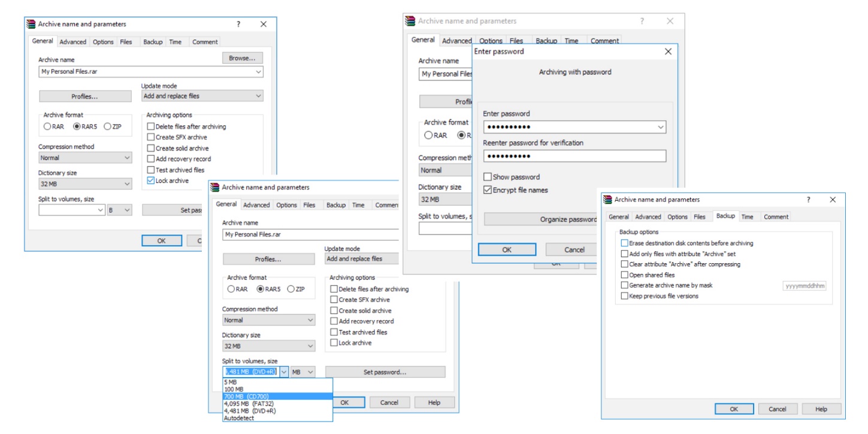Click the Reenter password for verification field
868x434 pixels.
[574, 156]
